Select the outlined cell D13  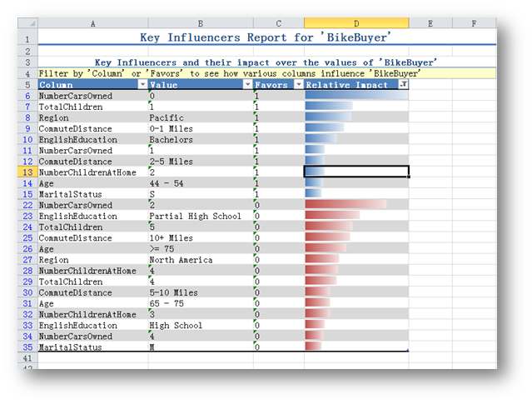click(x=356, y=172)
